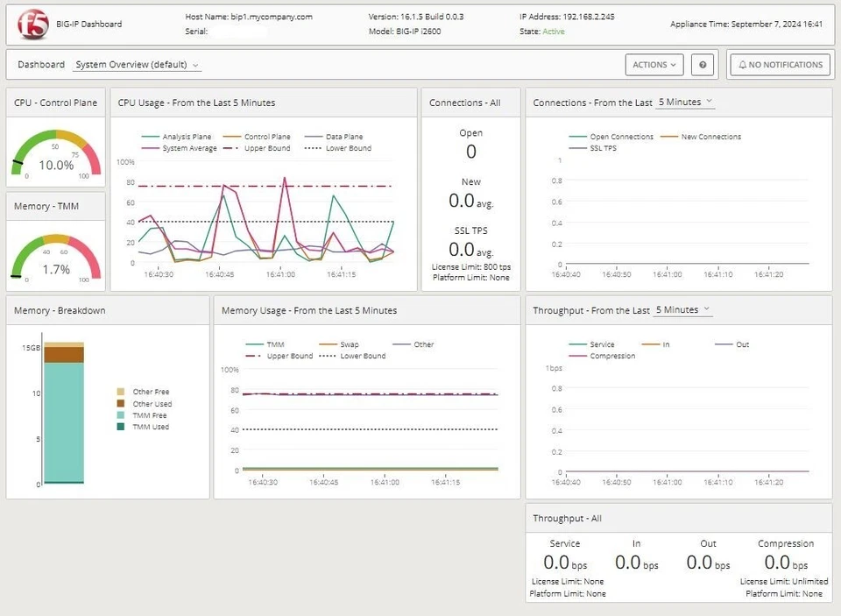
Task: Hide the TMM series in Memory Usage chart
Action: click(274, 344)
